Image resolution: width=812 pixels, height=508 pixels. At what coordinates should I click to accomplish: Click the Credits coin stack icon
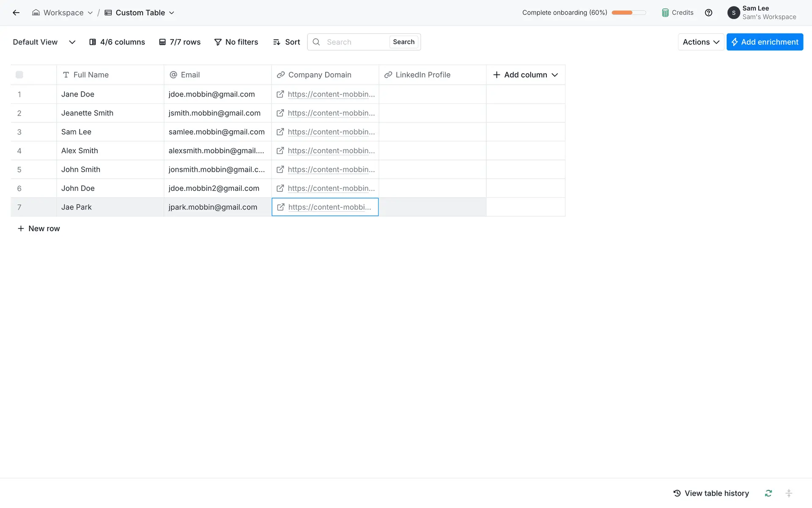[665, 13]
